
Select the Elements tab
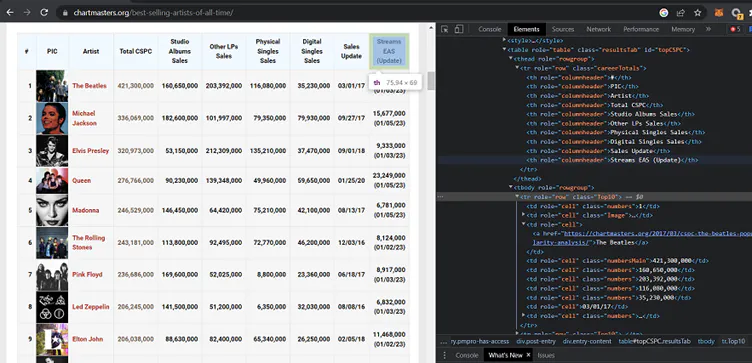[x=526, y=29]
